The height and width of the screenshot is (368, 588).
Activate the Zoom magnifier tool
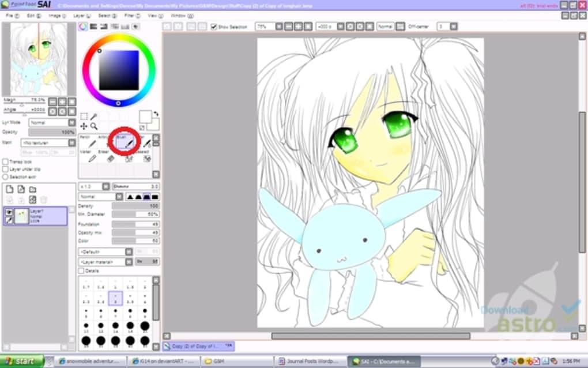click(x=94, y=126)
